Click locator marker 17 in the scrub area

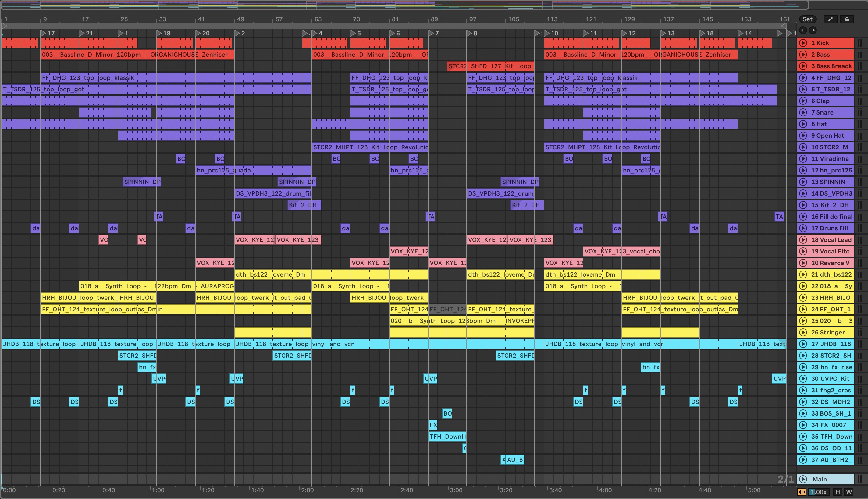pos(44,33)
